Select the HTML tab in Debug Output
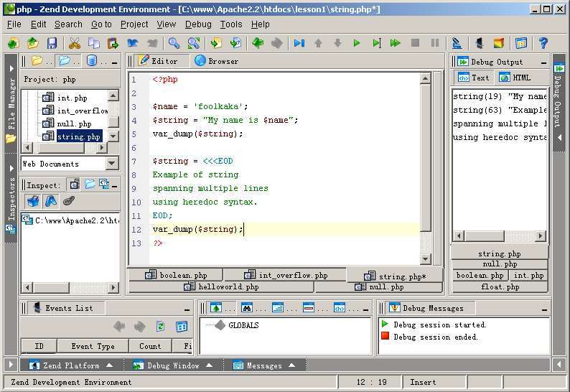 point(515,78)
